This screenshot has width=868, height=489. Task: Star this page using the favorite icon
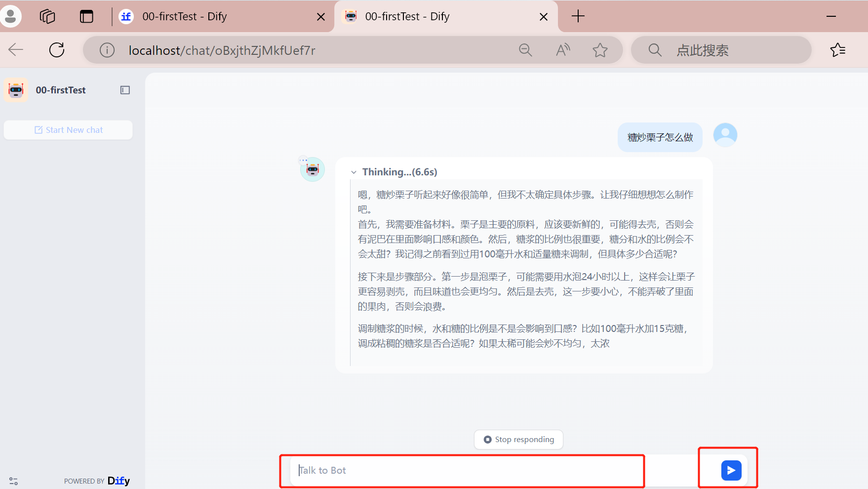click(600, 49)
